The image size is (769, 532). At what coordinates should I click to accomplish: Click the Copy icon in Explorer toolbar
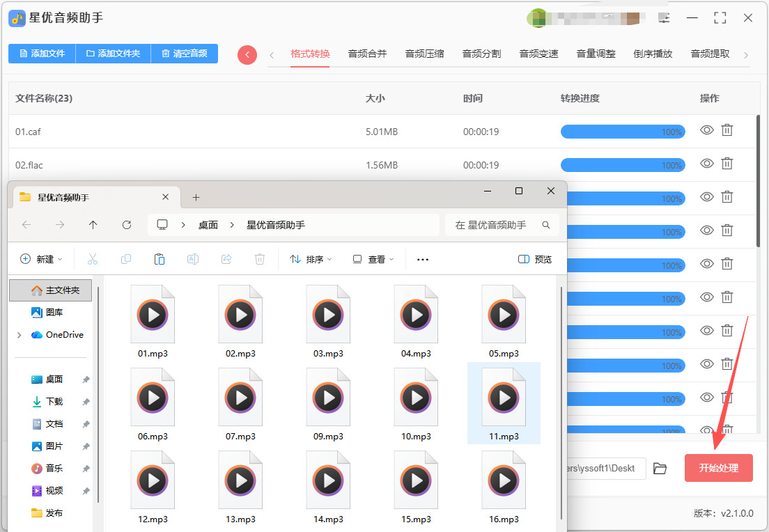126,259
